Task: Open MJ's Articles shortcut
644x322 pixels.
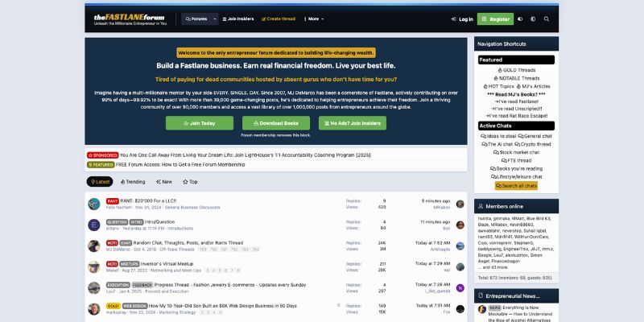Action: [533, 86]
